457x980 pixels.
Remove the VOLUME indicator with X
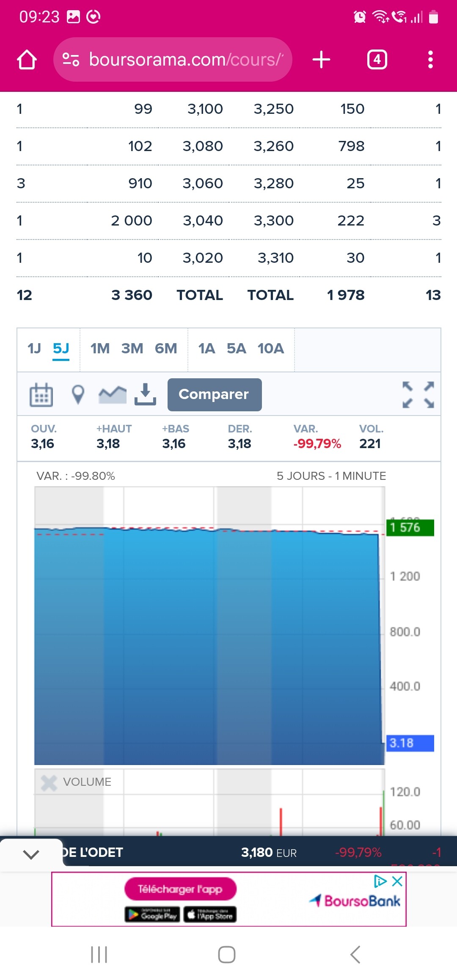(x=49, y=783)
